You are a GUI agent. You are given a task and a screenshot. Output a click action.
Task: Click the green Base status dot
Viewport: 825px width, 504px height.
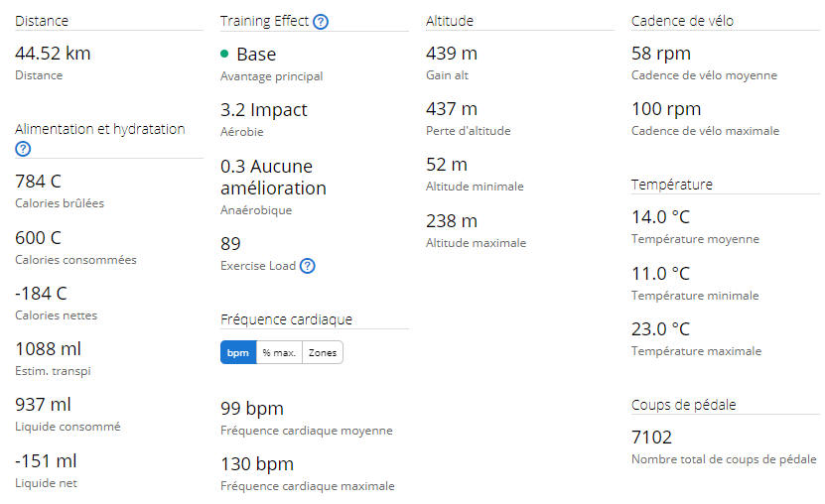[224, 54]
